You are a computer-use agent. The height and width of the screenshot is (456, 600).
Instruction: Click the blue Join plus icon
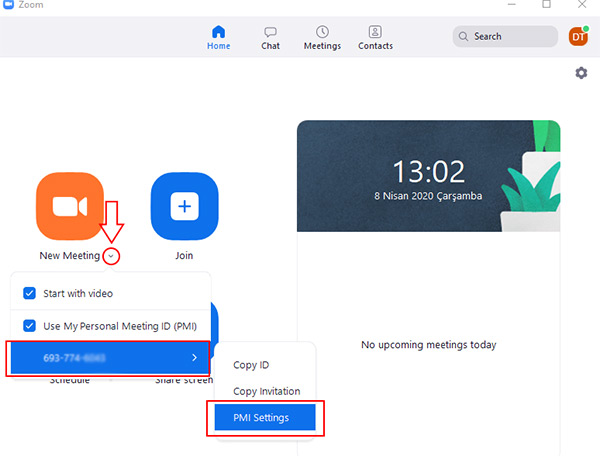coord(184,206)
